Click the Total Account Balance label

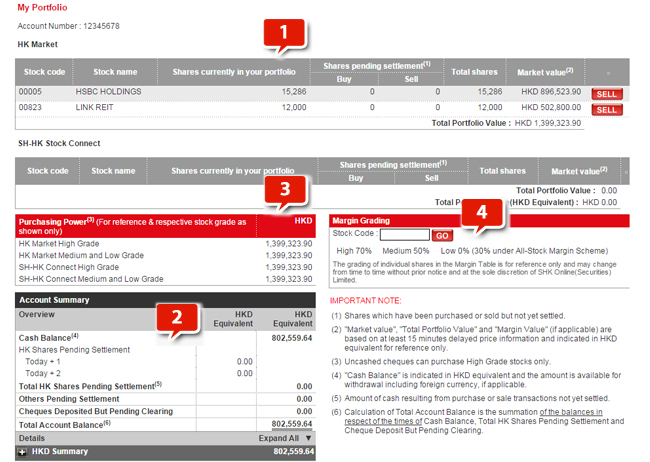click(65, 425)
